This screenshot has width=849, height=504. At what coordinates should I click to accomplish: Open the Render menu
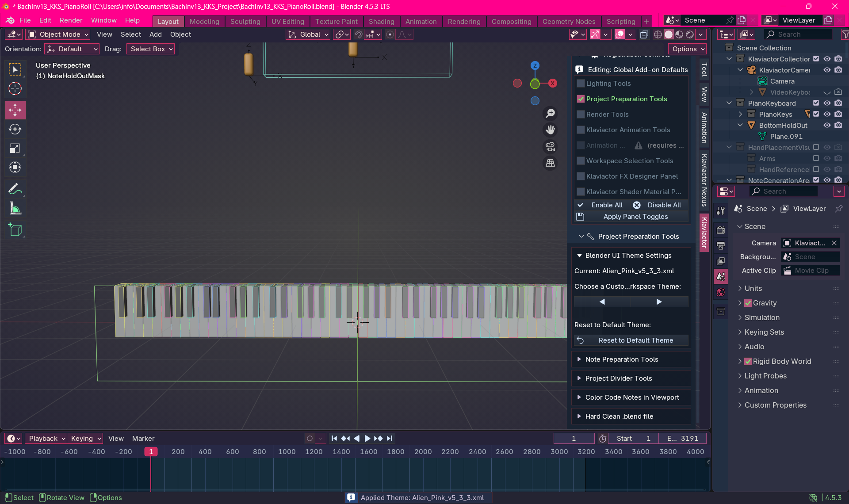tap(71, 20)
